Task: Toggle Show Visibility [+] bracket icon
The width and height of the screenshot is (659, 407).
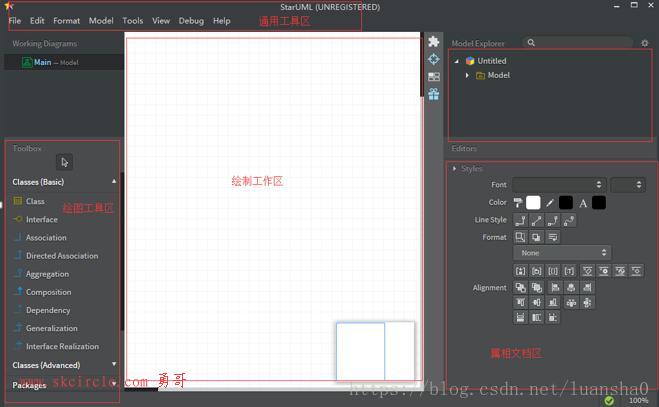Action: point(520,271)
